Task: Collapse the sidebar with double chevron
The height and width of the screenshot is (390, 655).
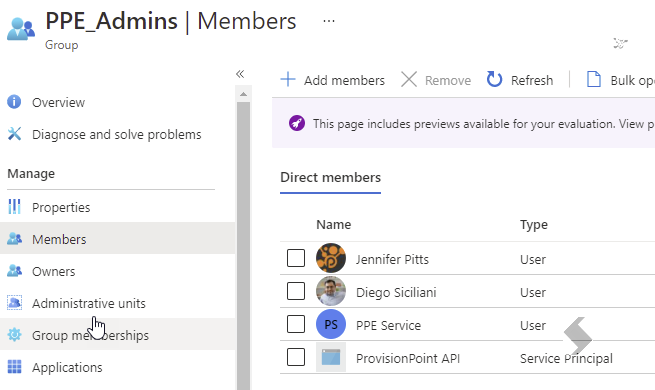Action: [x=240, y=74]
